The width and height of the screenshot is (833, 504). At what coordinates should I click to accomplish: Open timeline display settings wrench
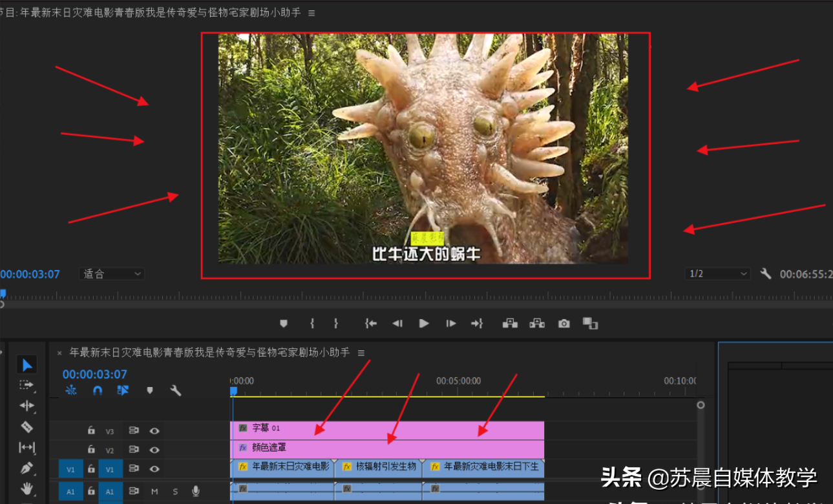click(175, 390)
